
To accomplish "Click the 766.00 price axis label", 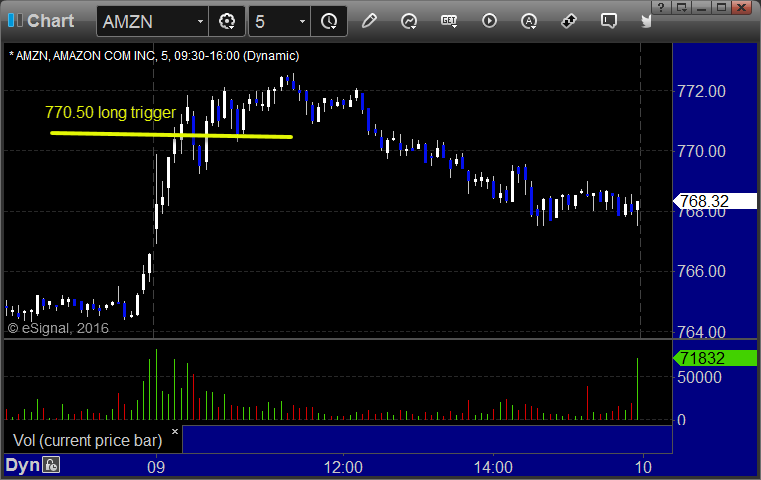I will (702, 271).
